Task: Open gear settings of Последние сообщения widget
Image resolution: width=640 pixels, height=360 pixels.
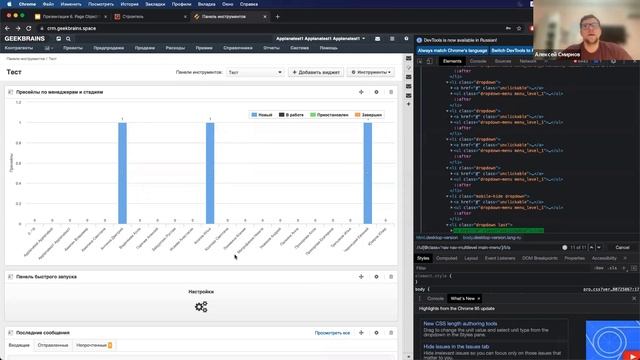Action: pyautogui.click(x=376, y=333)
